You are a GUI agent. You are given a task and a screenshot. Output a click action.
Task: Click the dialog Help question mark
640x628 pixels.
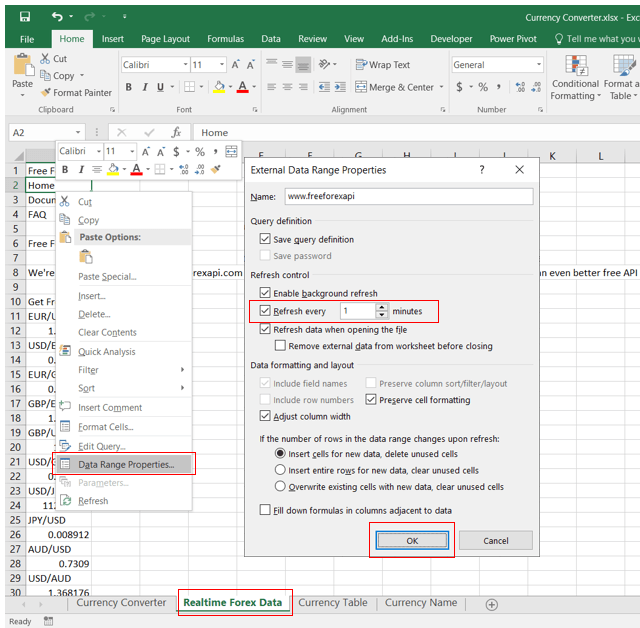(x=482, y=169)
